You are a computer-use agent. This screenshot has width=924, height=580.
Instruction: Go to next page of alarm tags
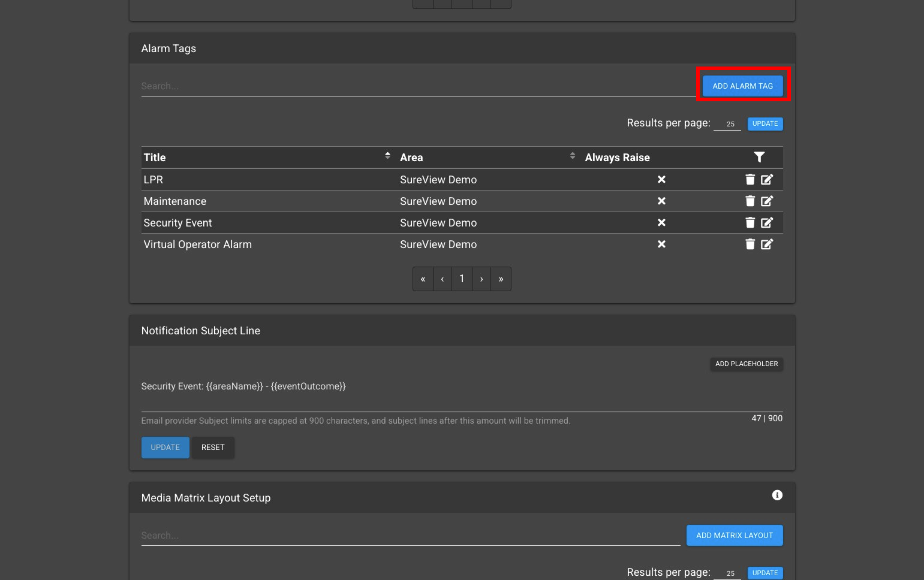[481, 279]
